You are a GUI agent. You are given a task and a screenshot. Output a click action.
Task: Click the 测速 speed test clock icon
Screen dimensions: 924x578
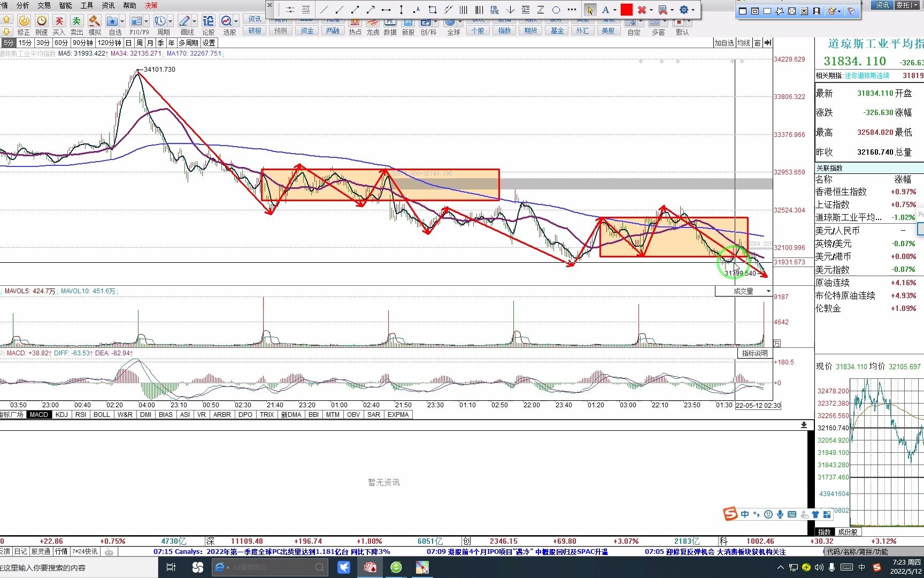(x=42, y=21)
